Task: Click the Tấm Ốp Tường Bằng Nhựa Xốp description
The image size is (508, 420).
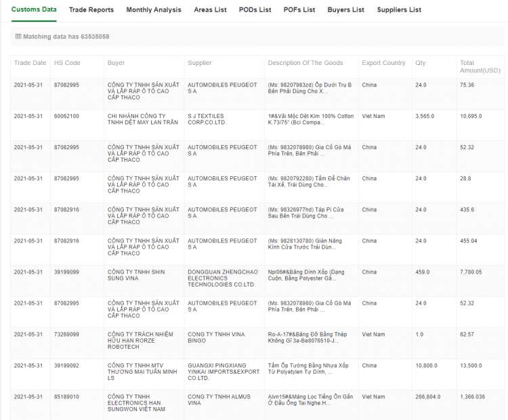Action: tap(308, 368)
